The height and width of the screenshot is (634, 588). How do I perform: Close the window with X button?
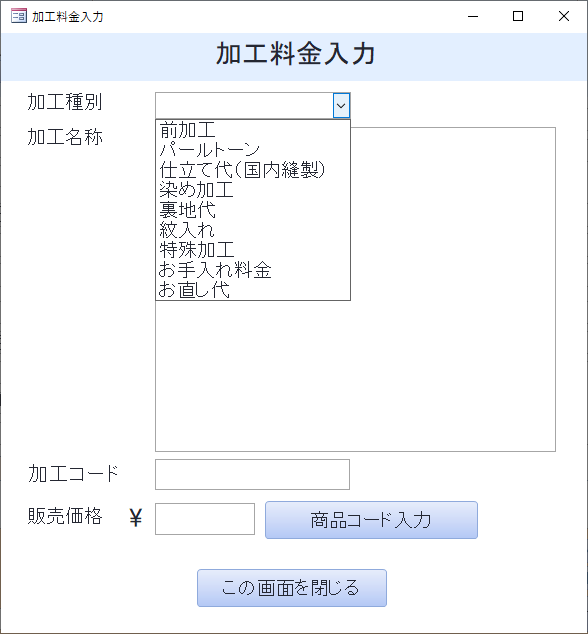click(564, 16)
